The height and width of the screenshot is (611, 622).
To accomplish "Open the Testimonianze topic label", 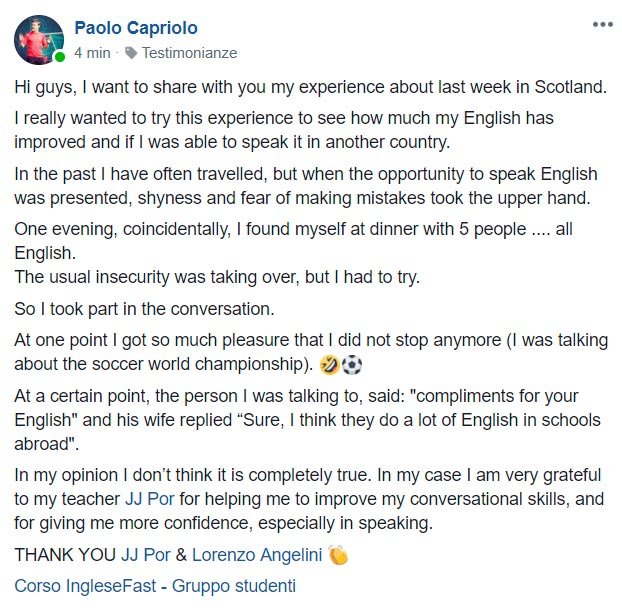I will pyautogui.click(x=190, y=52).
